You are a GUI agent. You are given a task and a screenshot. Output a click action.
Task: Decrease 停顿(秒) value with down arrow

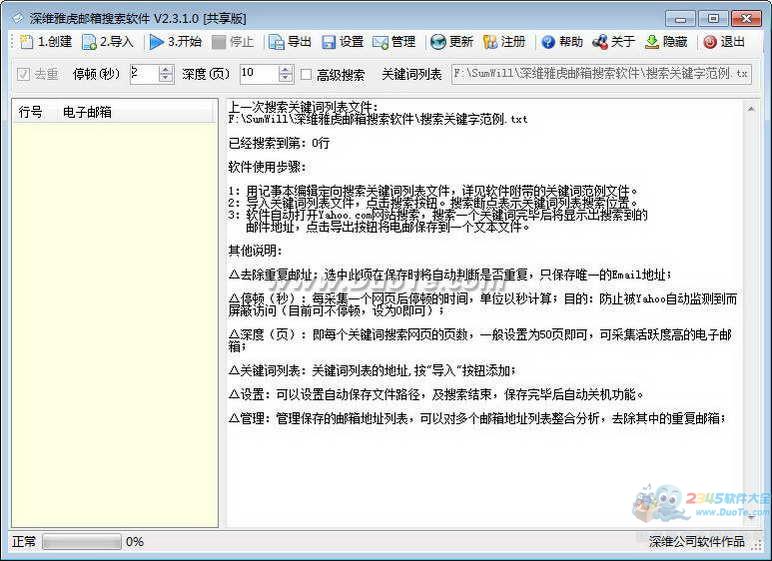[x=166, y=78]
